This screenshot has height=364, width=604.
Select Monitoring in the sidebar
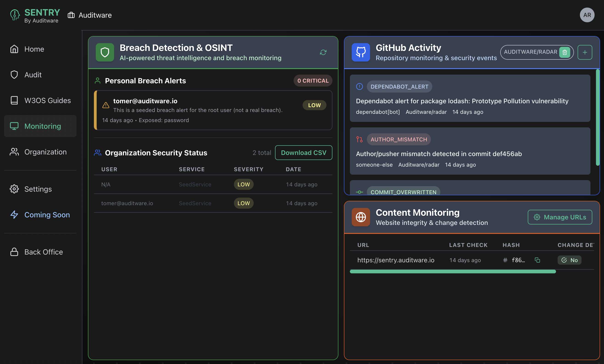tap(40, 126)
